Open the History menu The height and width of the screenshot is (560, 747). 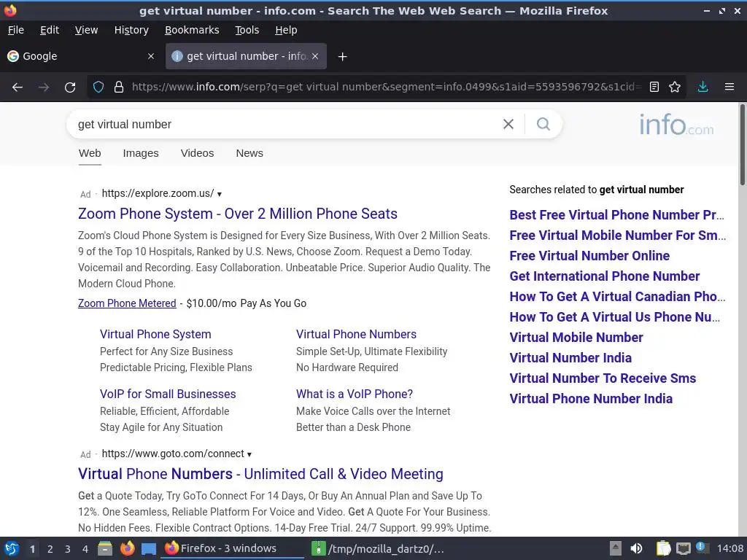(x=131, y=30)
